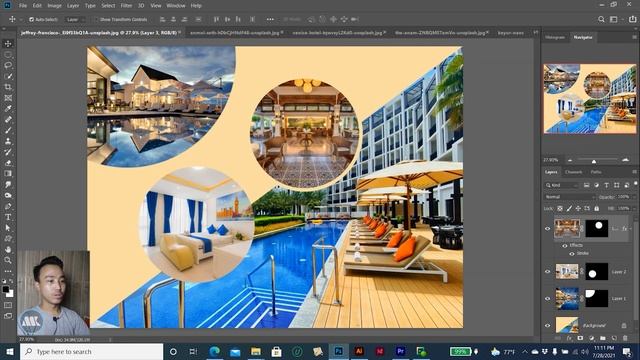Toggle visibility of the Background layer
Viewport: 640px width, 360px height.
tap(548, 325)
